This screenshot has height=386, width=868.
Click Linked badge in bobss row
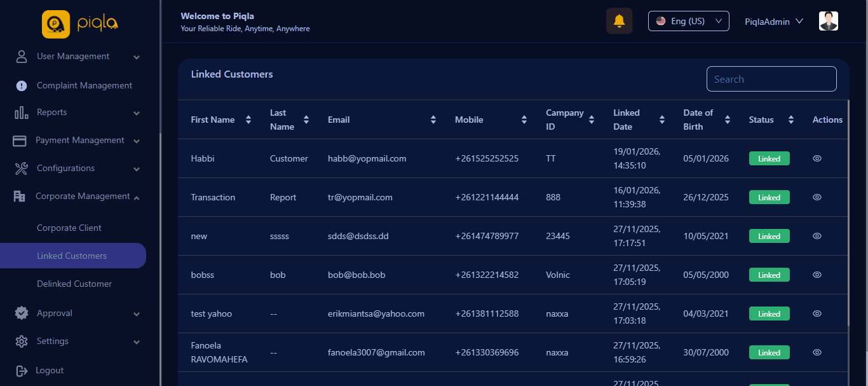point(769,275)
